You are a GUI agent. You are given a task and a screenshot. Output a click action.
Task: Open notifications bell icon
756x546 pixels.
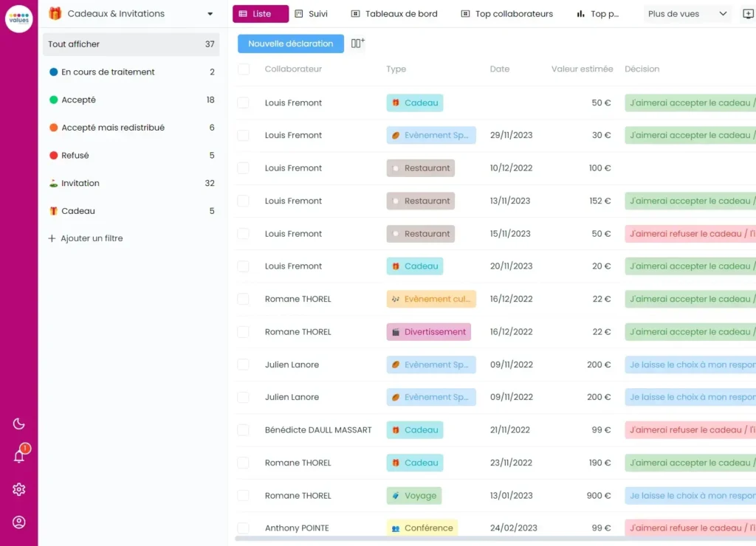(x=19, y=457)
